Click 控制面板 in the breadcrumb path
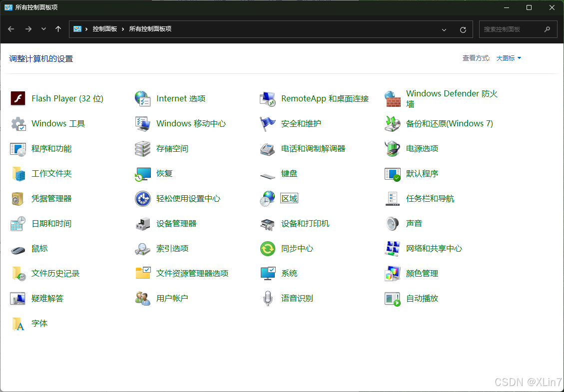This screenshot has width=564, height=392. (x=105, y=29)
